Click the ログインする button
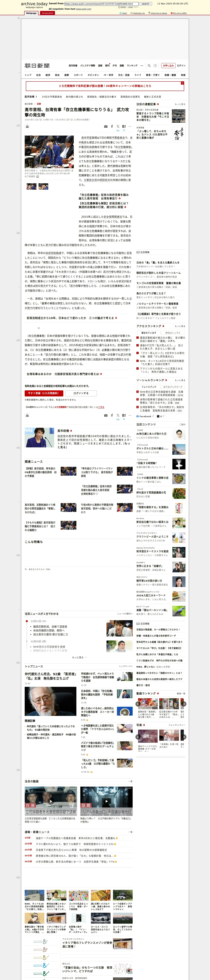Screen dimensions: 210x980 click(81, 393)
